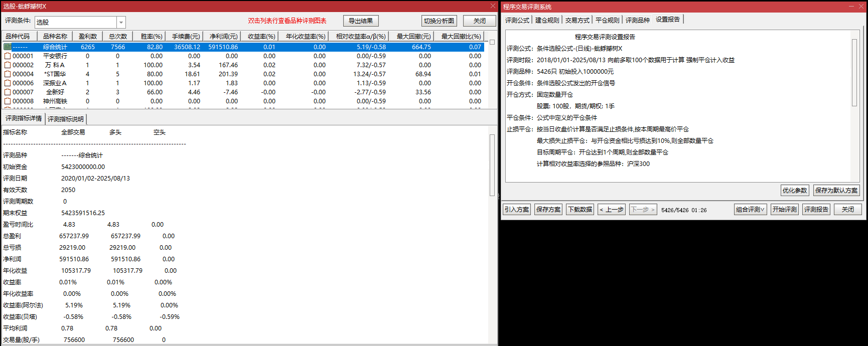Click the icon beside 000007 全新好
The image size is (868, 346).
point(8,92)
